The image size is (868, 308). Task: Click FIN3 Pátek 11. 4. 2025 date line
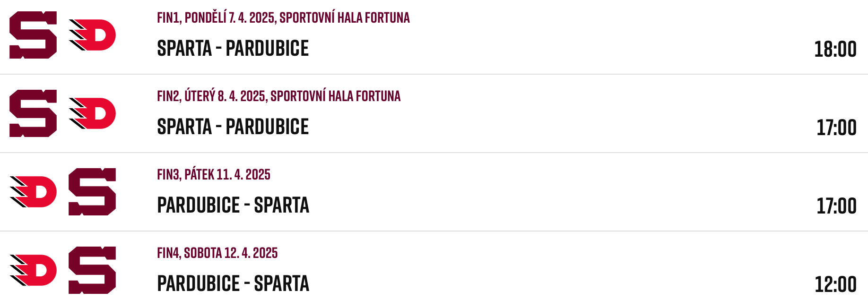coord(214,174)
